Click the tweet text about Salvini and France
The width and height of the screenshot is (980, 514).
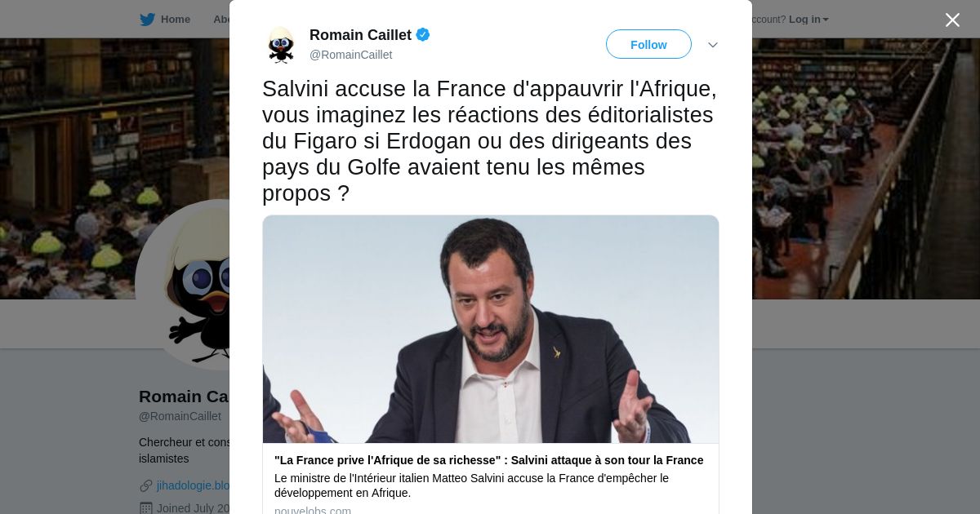pyautogui.click(x=489, y=140)
